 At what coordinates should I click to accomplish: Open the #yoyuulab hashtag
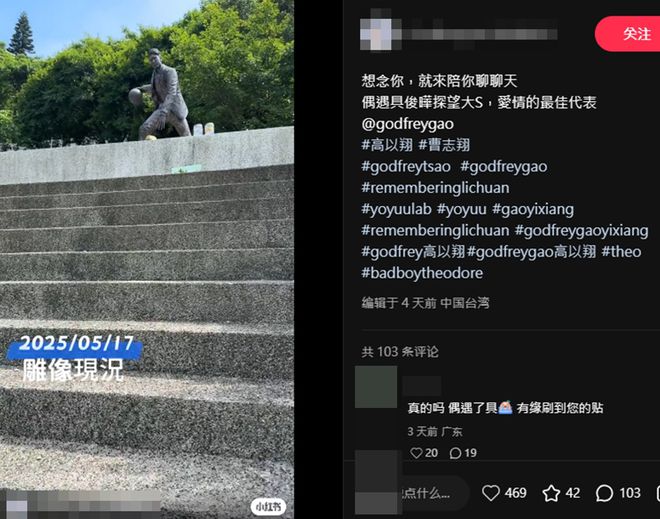396,209
